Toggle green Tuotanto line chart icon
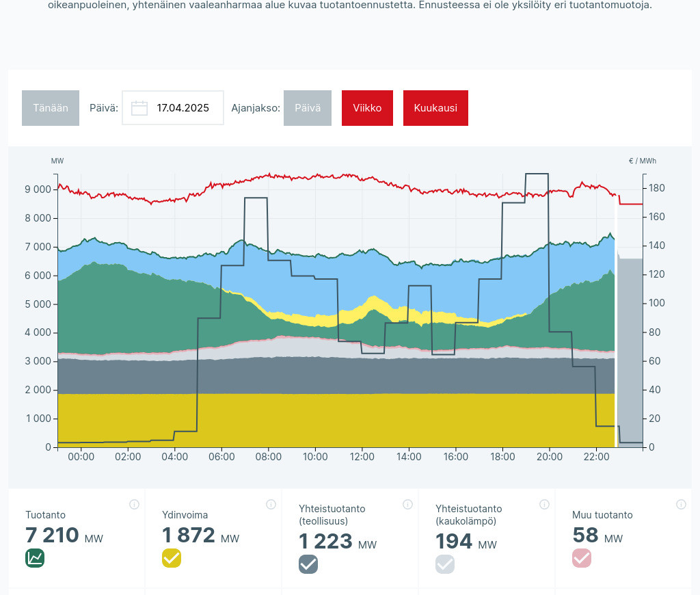 pyautogui.click(x=35, y=558)
